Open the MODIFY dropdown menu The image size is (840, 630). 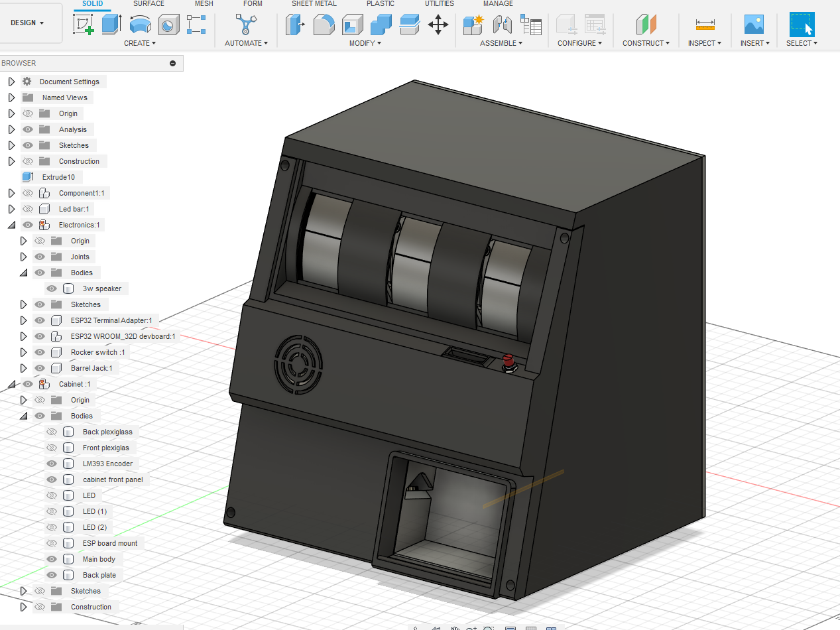click(x=365, y=43)
